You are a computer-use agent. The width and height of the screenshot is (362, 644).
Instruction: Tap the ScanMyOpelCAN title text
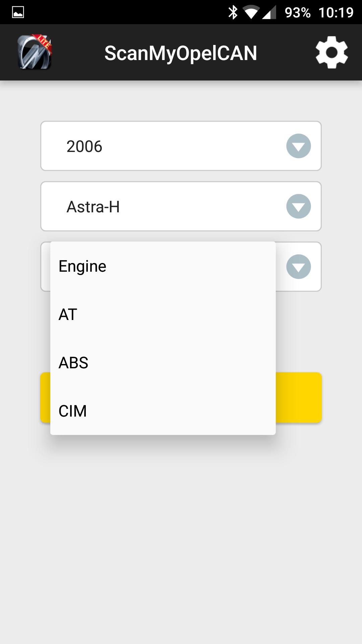pos(181,53)
